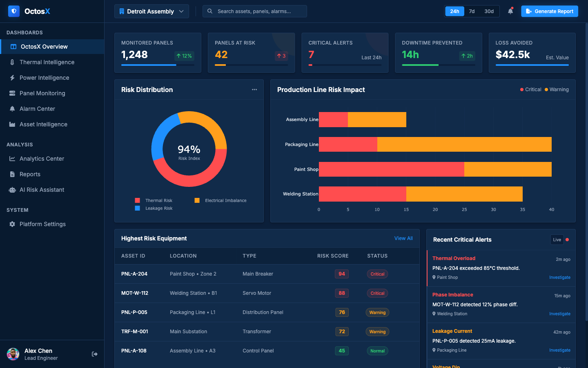Viewport: 588px width, 368px height.
Task: Click search assets, panels, alarms field
Action: [x=255, y=11]
